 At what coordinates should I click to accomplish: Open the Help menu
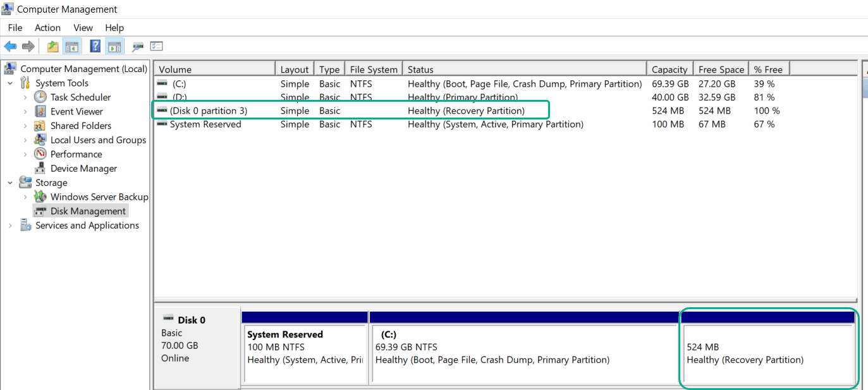click(114, 28)
